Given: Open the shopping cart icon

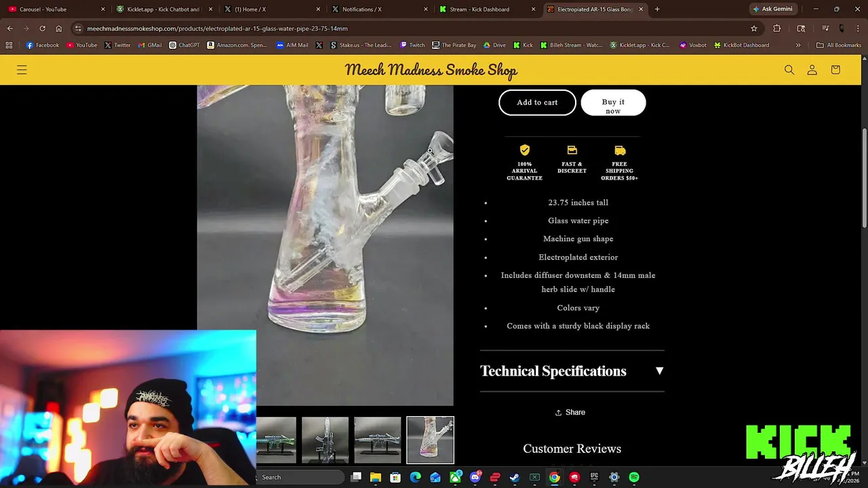Looking at the screenshot, I should (x=835, y=70).
